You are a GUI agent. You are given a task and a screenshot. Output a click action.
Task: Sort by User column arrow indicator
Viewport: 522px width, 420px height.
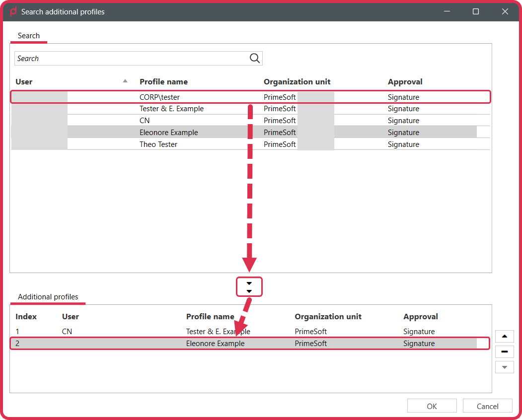pos(125,81)
